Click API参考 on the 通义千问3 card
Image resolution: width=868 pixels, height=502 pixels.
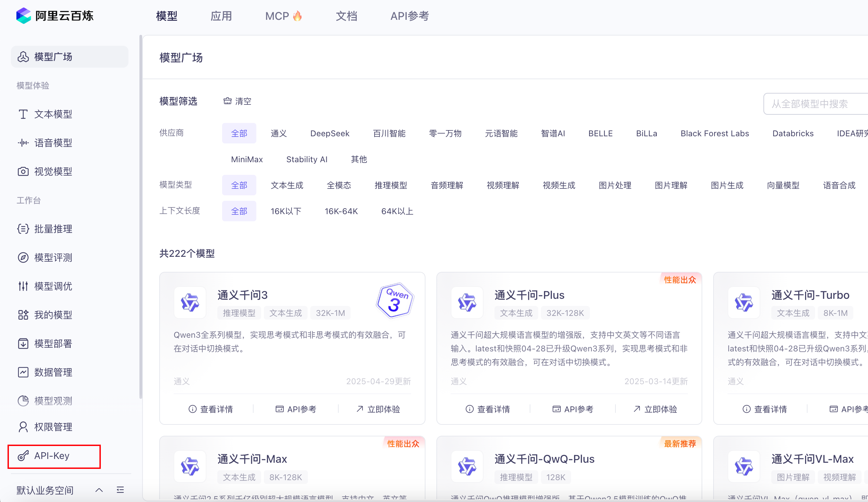pyautogui.click(x=296, y=409)
